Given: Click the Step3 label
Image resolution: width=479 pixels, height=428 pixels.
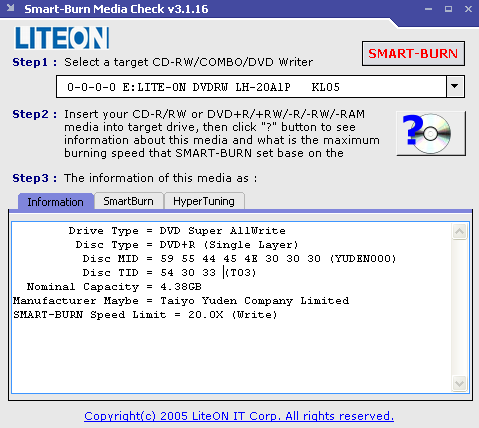Looking at the screenshot, I should point(35,178).
